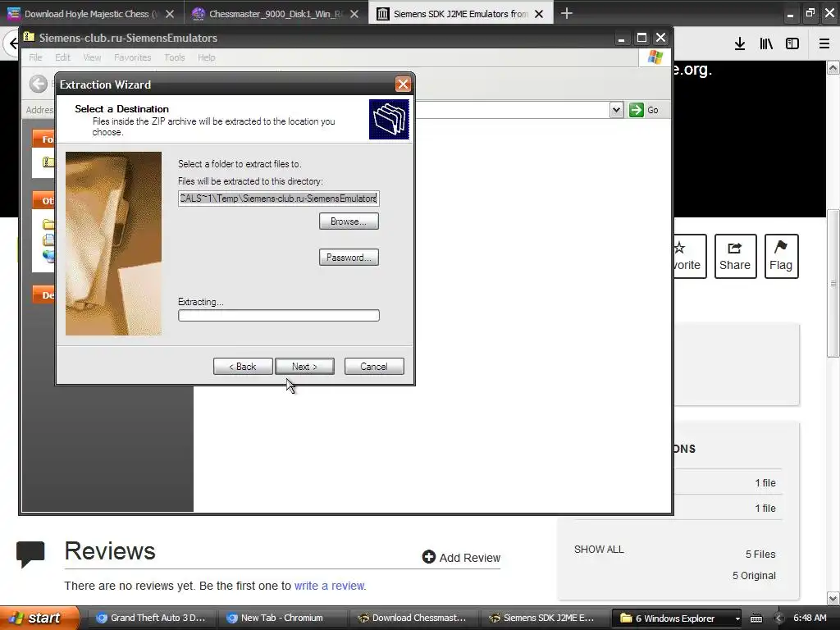Click the Windows flag logo in Explorer

[655, 57]
